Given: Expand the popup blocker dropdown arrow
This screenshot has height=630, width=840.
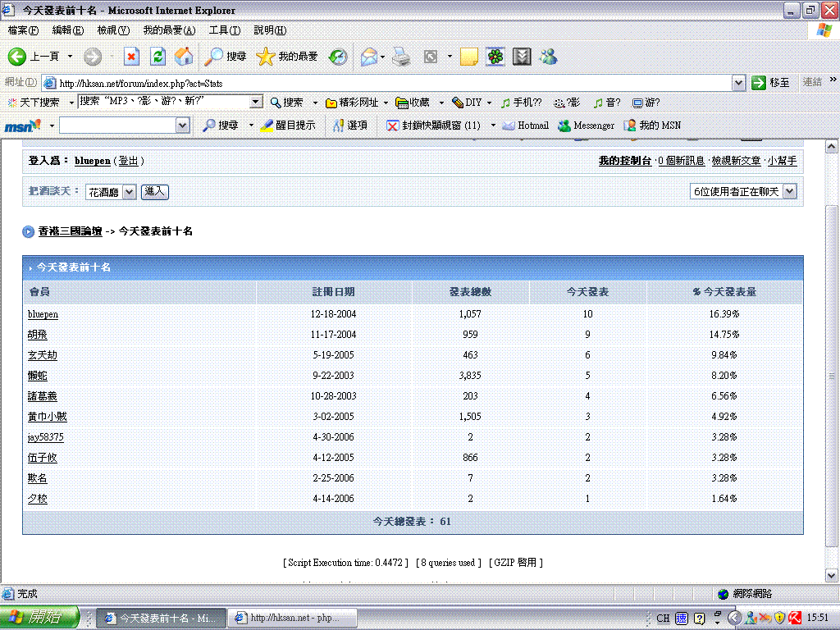Looking at the screenshot, I should pyautogui.click(x=493, y=126).
